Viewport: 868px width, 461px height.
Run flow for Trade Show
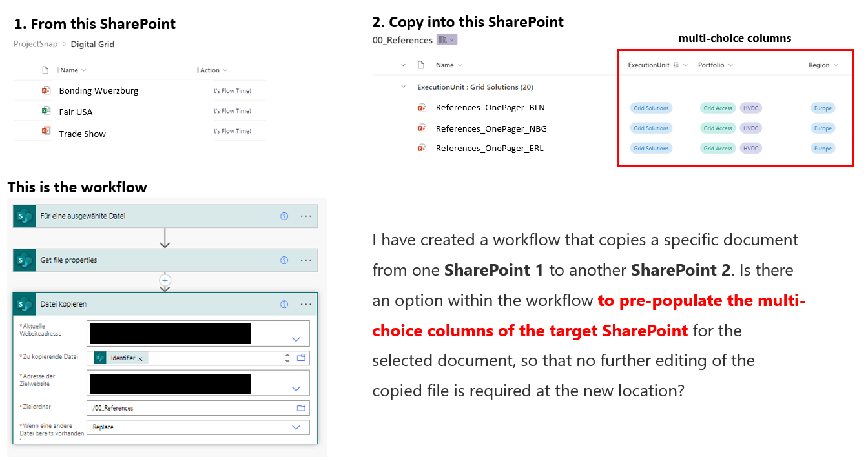(232, 131)
